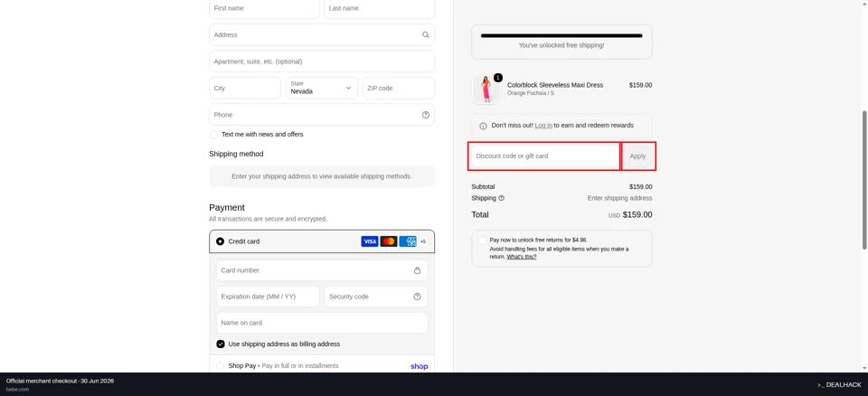Click the American Express logo
868x396 pixels.
(x=408, y=241)
